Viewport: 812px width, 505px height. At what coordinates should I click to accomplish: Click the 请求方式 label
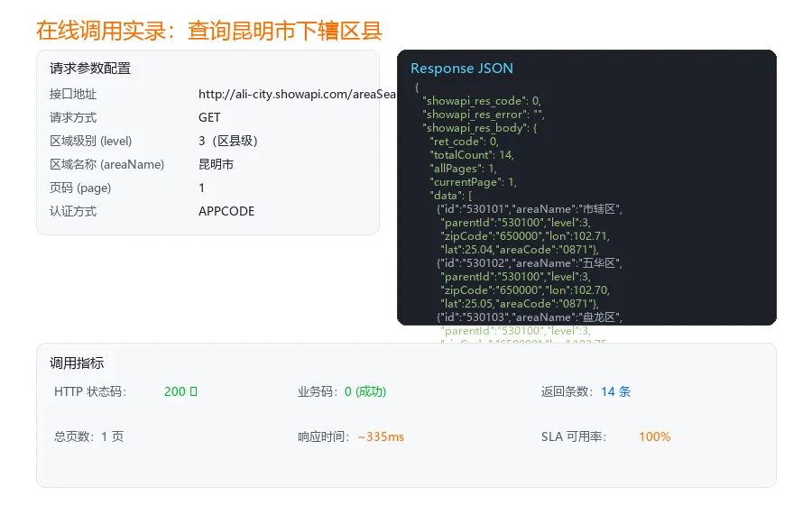click(x=73, y=117)
